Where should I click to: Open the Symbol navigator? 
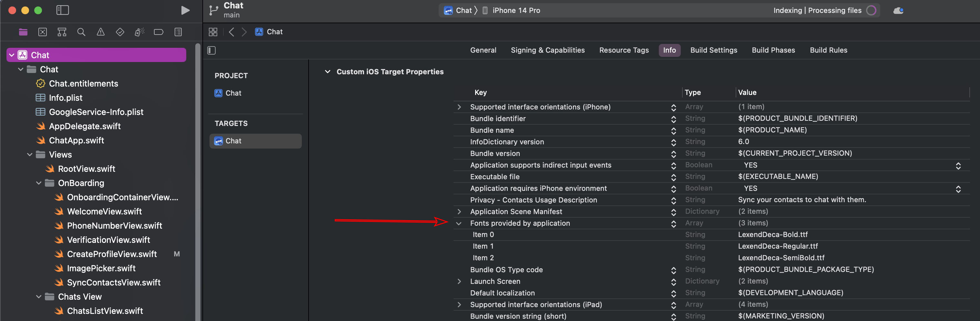click(x=62, y=32)
